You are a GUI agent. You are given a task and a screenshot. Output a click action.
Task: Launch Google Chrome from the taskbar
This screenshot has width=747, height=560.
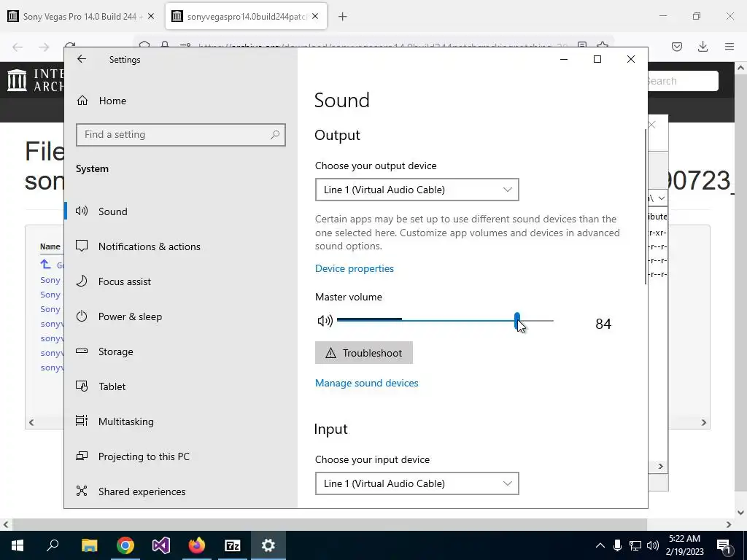coord(125,545)
